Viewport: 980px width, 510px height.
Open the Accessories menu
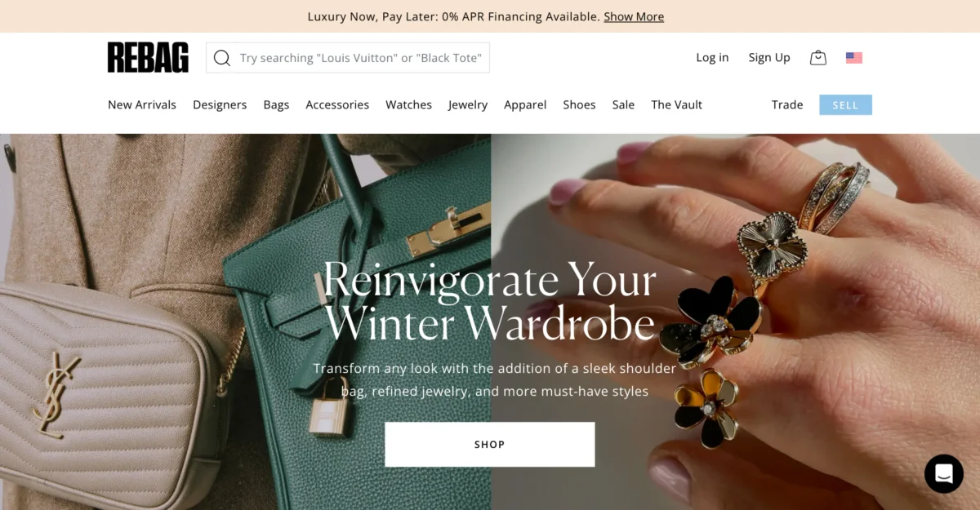tap(337, 104)
